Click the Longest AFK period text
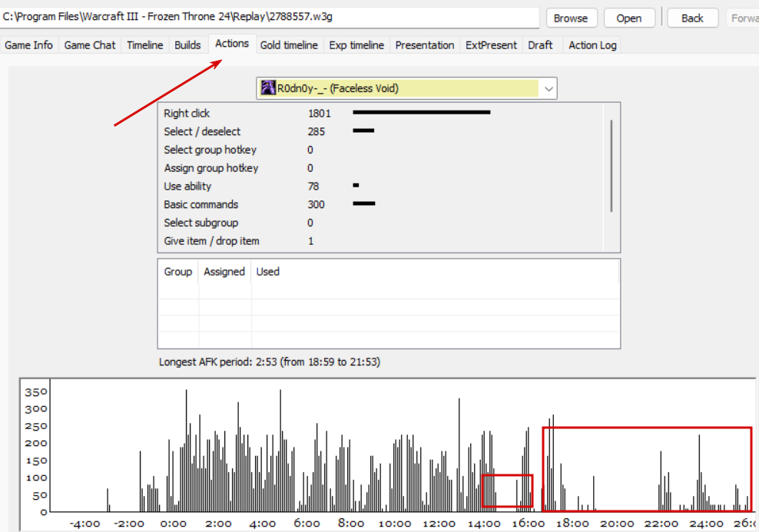Screen dimensions: 759x532 (x=270, y=362)
